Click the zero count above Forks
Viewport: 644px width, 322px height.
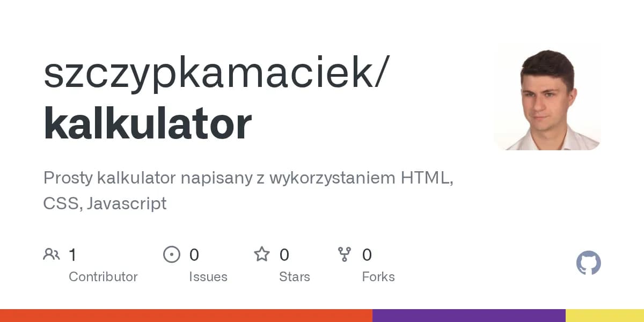(x=367, y=255)
